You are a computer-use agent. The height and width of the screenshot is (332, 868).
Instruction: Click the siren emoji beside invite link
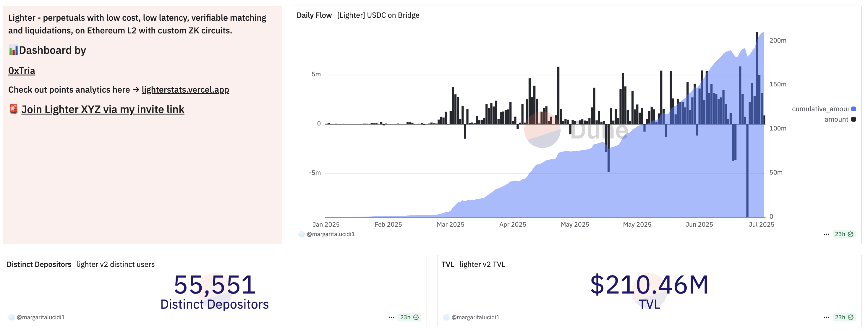14,109
